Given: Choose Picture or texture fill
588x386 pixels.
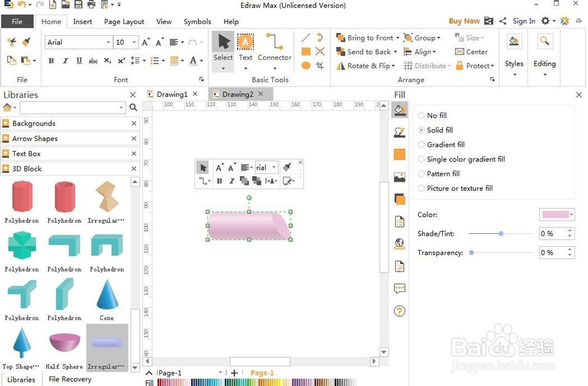Looking at the screenshot, I should pyautogui.click(x=455, y=188).
